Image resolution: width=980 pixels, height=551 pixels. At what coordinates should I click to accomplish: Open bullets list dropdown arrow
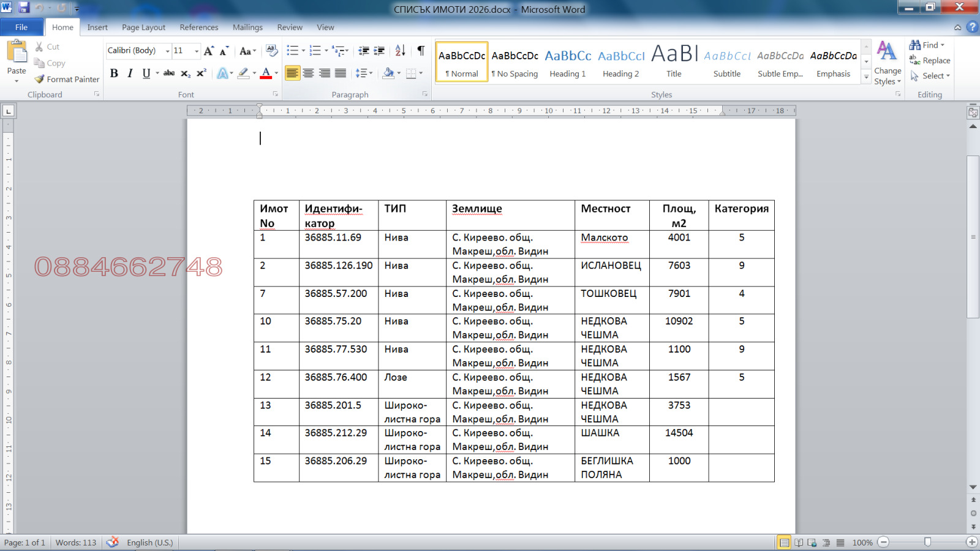pos(303,51)
